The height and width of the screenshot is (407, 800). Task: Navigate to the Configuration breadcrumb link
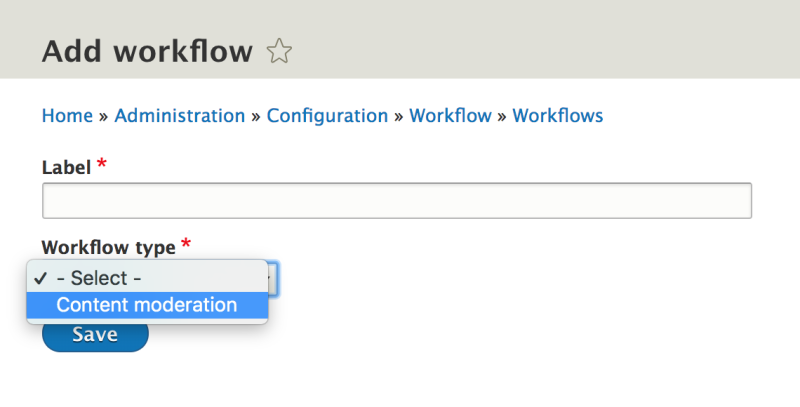point(327,116)
